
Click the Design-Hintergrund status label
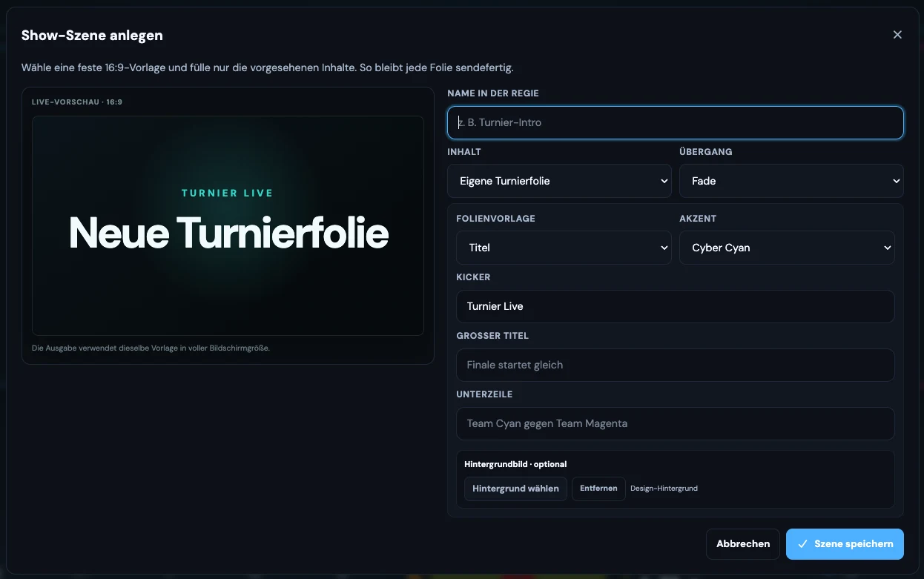pos(664,489)
